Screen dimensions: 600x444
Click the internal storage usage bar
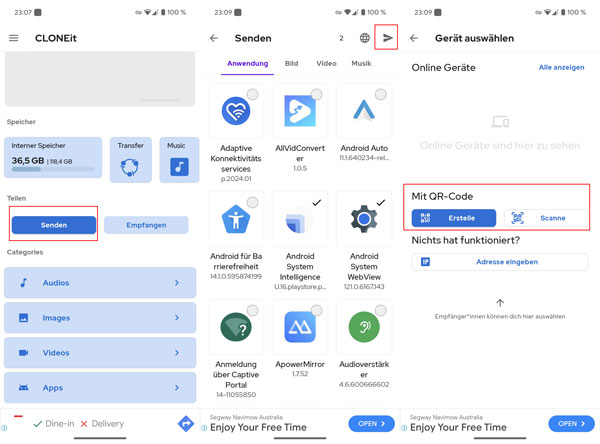tap(53, 170)
